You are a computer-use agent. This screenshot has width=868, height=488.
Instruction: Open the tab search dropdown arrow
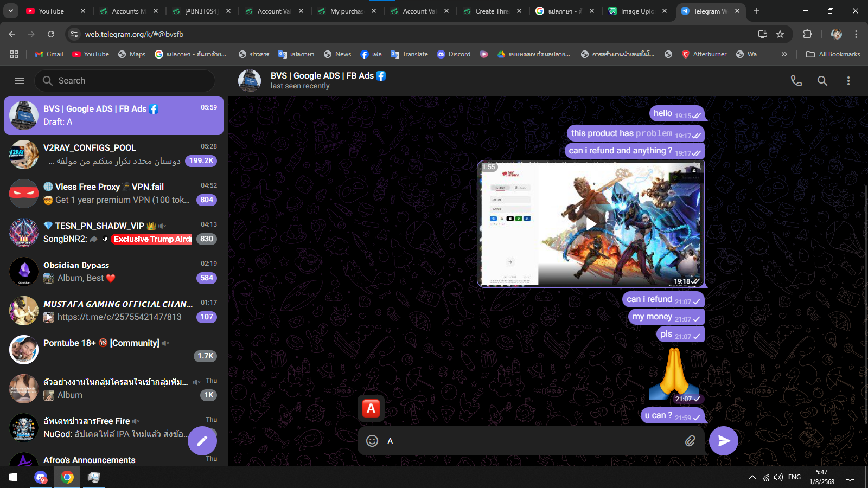(x=10, y=11)
